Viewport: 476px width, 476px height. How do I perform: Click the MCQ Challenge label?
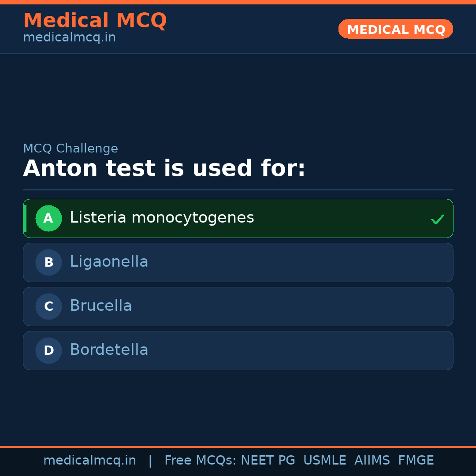71,149
